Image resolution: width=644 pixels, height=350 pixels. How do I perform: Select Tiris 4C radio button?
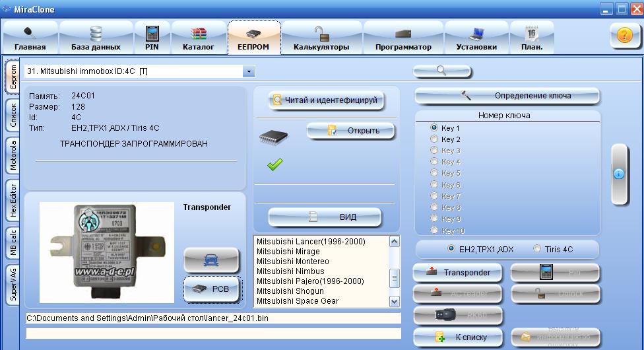click(x=537, y=249)
